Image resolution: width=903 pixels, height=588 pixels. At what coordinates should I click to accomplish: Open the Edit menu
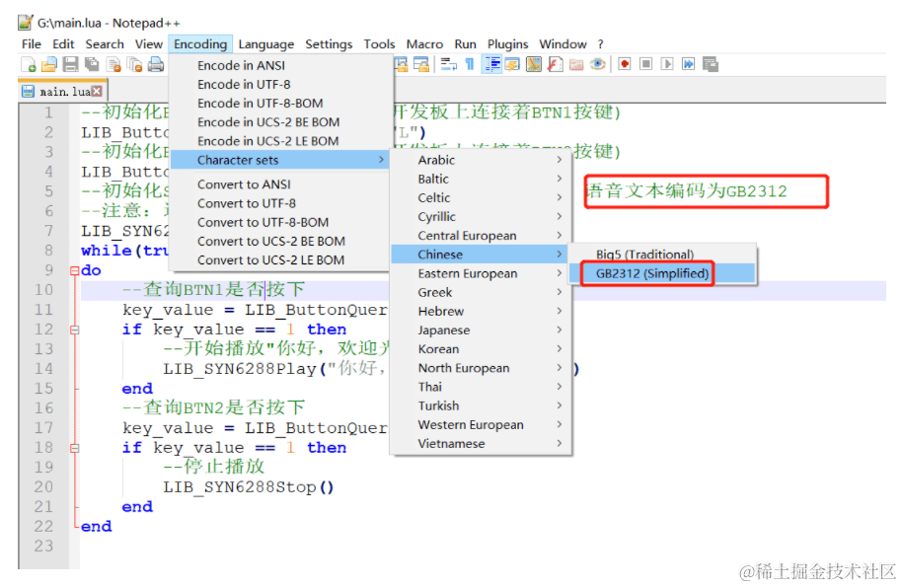point(63,44)
